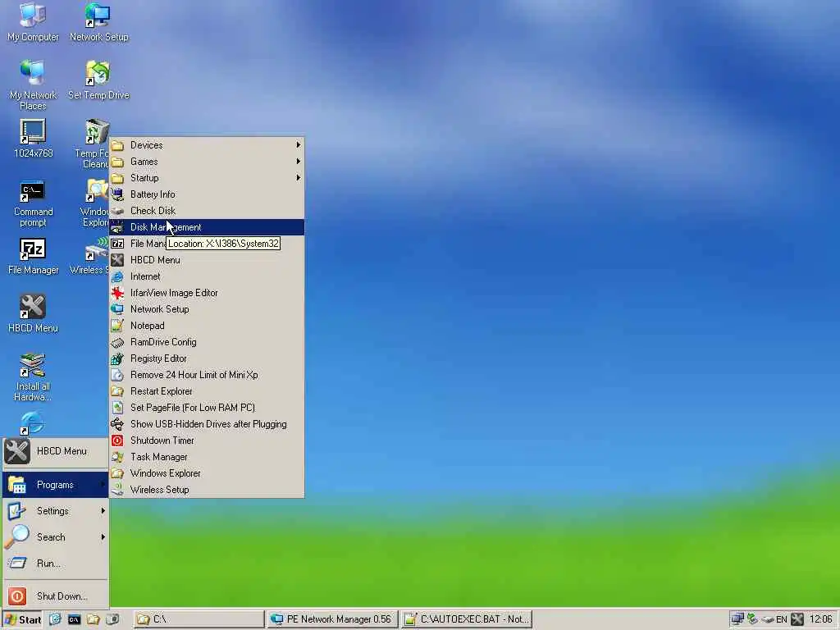This screenshot has height=630, width=840.
Task: Open HBCD Menu from Programs list
Action: (x=208, y=260)
